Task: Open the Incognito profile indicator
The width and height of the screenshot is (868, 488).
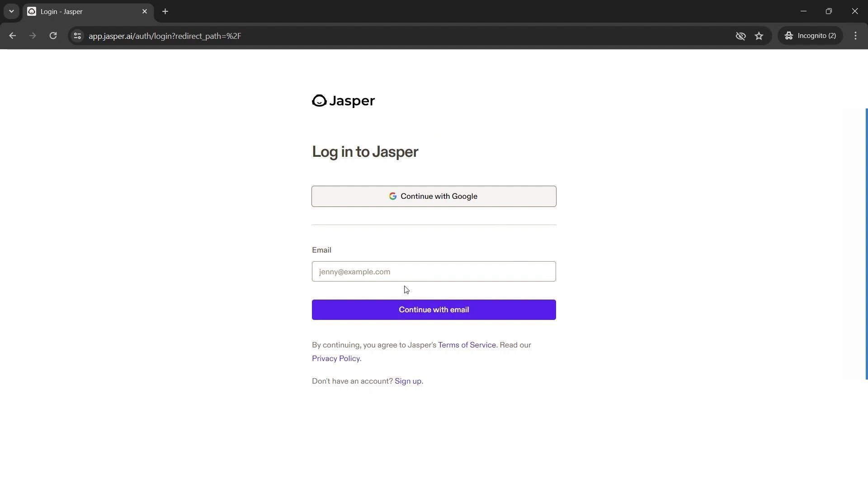Action: tap(810, 36)
